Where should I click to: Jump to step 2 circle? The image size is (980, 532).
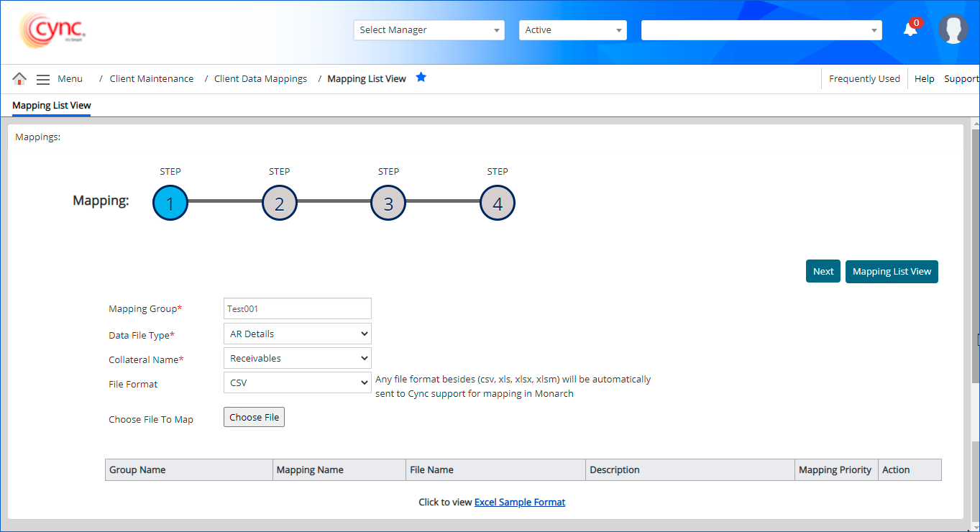coord(280,204)
